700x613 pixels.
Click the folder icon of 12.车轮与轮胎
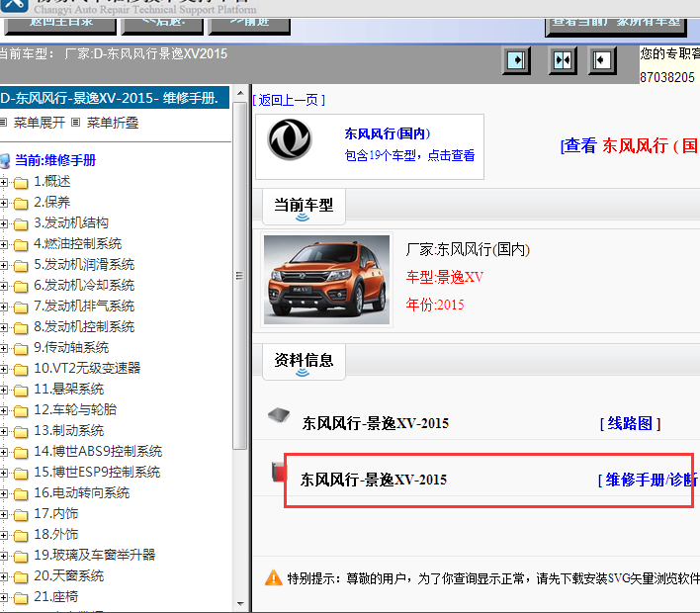coord(21,411)
